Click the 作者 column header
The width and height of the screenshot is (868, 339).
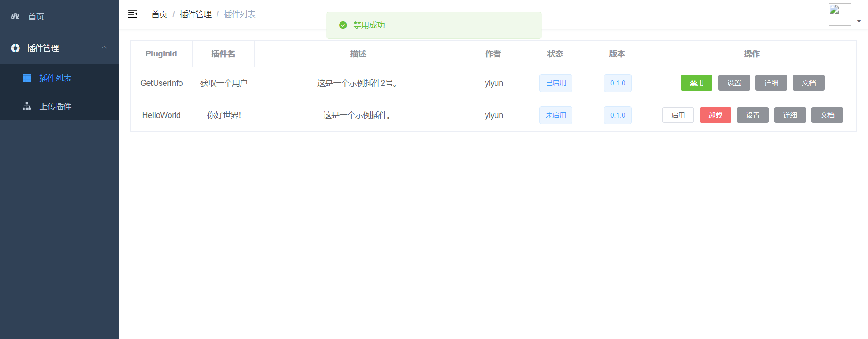point(493,54)
